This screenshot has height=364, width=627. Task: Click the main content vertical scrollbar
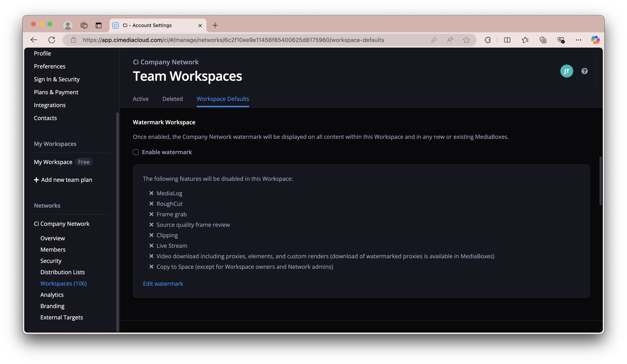(x=600, y=181)
